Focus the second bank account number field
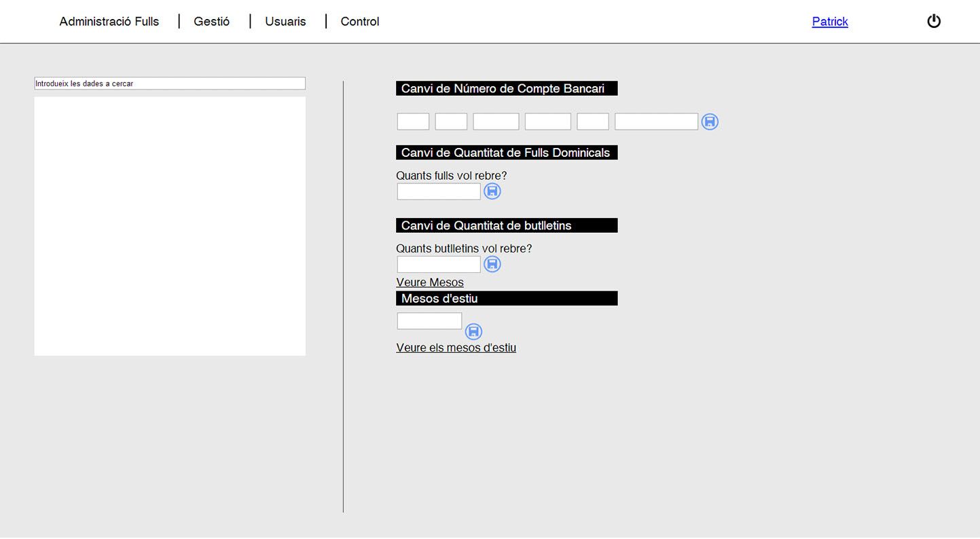Viewport: 980px width, 539px height. pyautogui.click(x=451, y=122)
